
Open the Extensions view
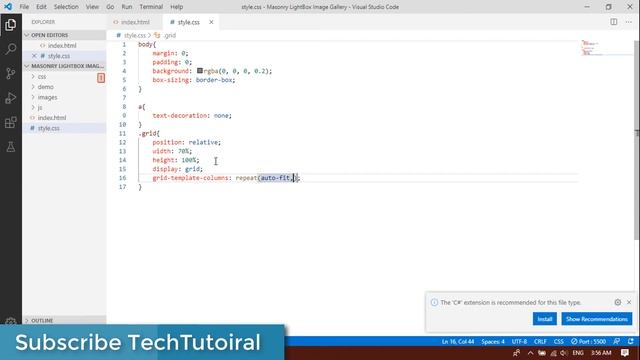(x=11, y=122)
